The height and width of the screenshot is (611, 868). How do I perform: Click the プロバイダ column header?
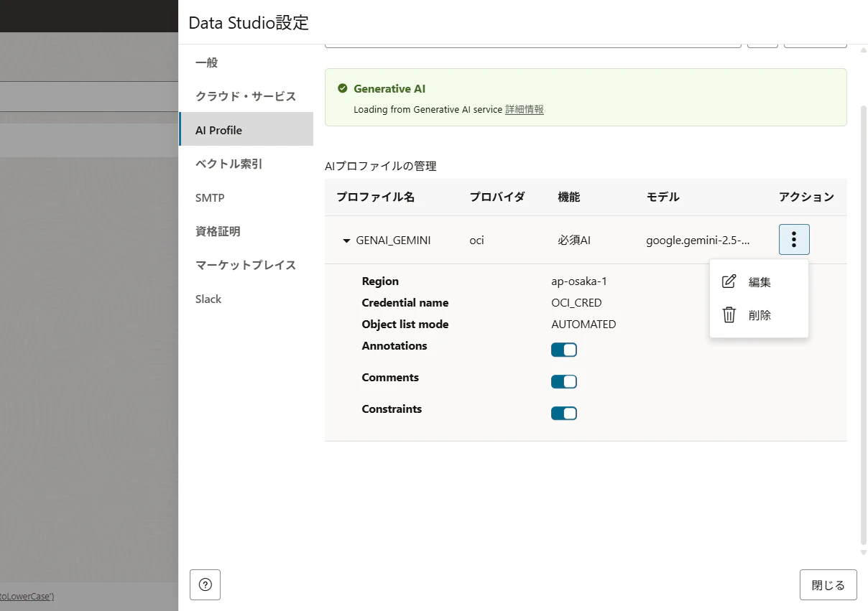tap(497, 197)
